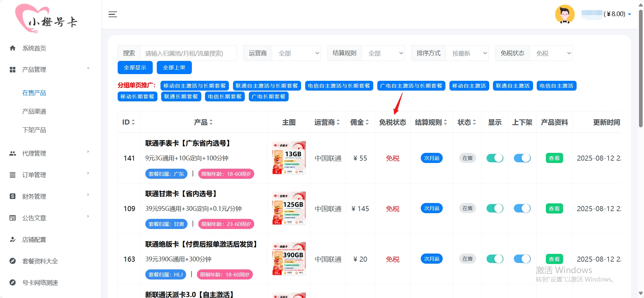Click 查看 button for product 109
Image resolution: width=644 pixels, height=298 pixels.
(554, 208)
